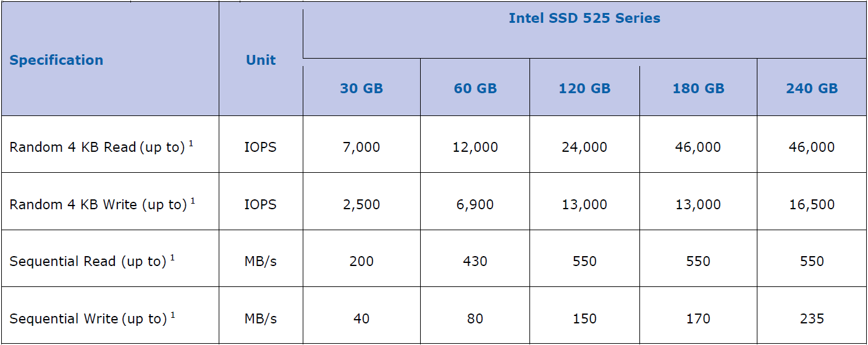Select the MB/s unit in Sequential Write row
Viewport: 868px width, 345px height.
261,318
